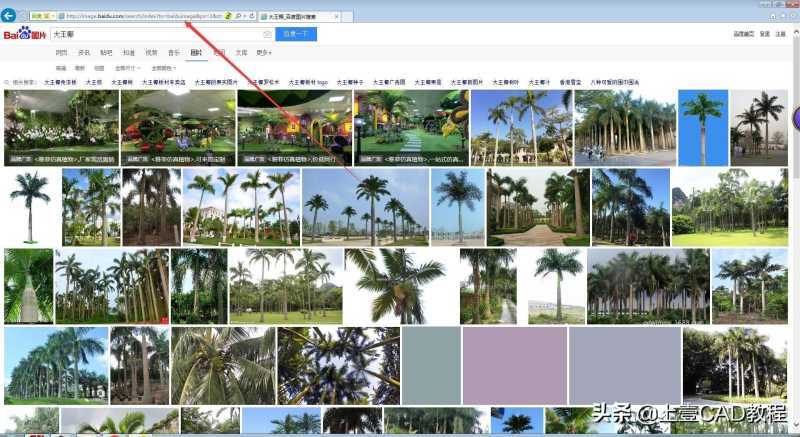
Task: Click the 百度首页 homepage link
Action: 742,34
